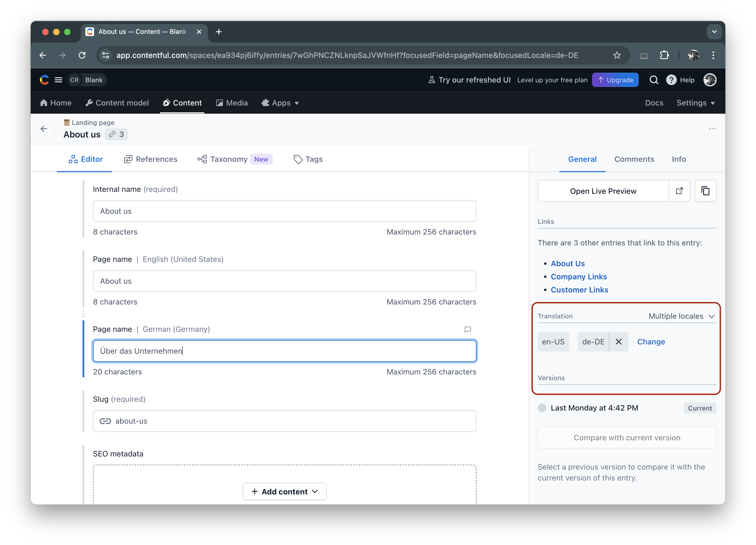
Task: Open the CR Blank space switcher
Action: click(x=87, y=80)
